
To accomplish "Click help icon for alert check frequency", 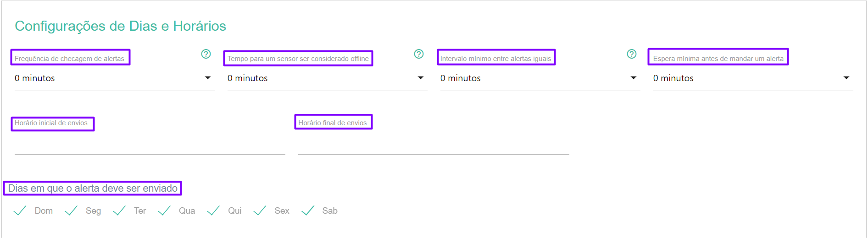I will point(206,54).
